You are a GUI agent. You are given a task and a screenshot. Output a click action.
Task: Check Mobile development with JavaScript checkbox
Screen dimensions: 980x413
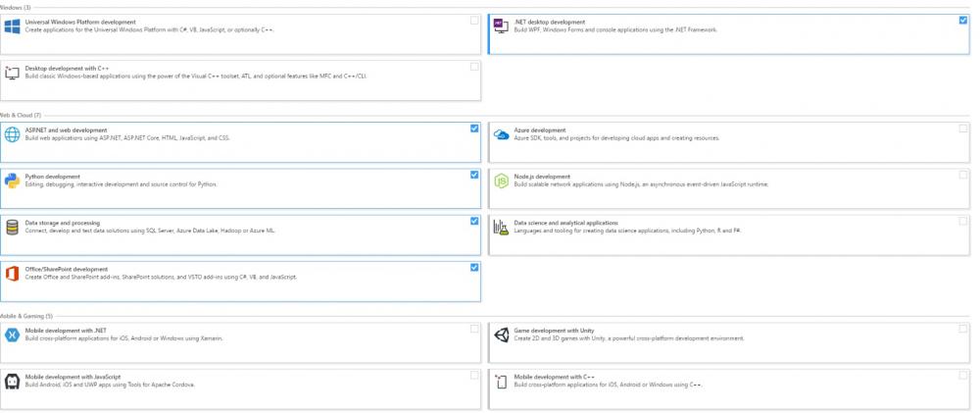click(x=474, y=375)
